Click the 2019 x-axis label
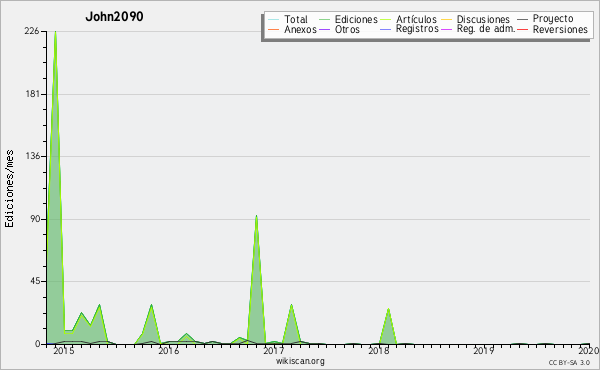Screen dimensions: 600x370 pyautogui.click(x=484, y=350)
